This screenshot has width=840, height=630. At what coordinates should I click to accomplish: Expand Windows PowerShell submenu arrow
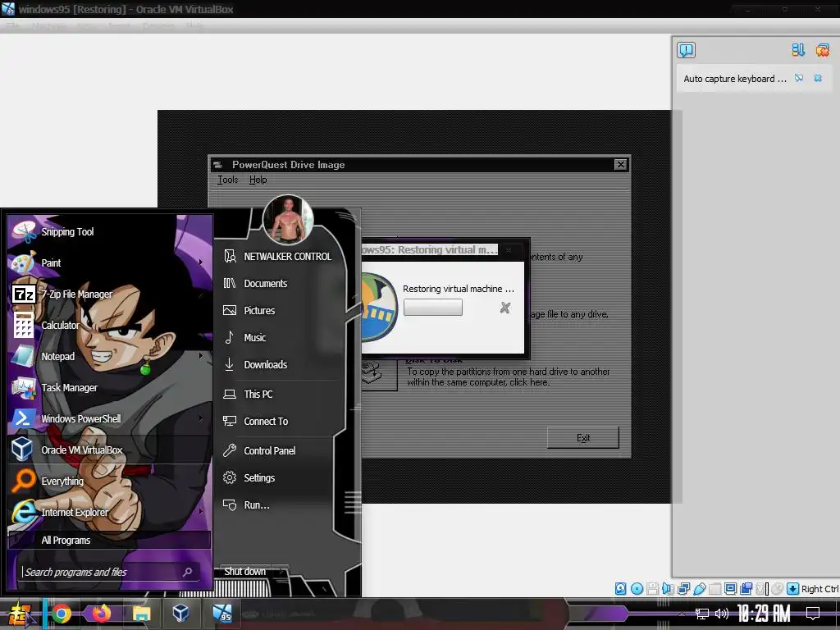click(x=201, y=418)
